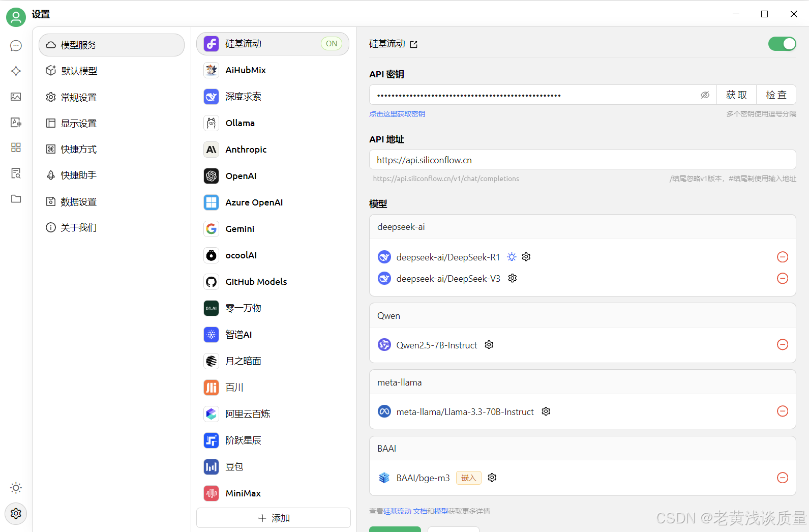Viewport: 809px width, 532px height.
Task: Open 点击这里获取密钥 link
Action: tap(397, 114)
